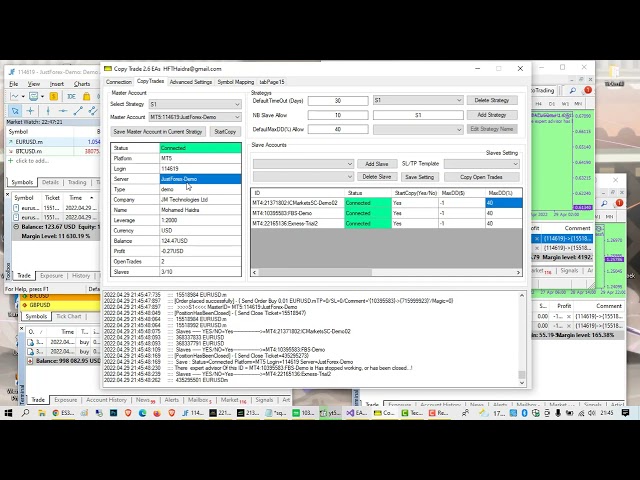This screenshot has height=480, width=640.
Task: Collapse the Balance row expander in MetaTrader
Action: [x=16, y=227]
